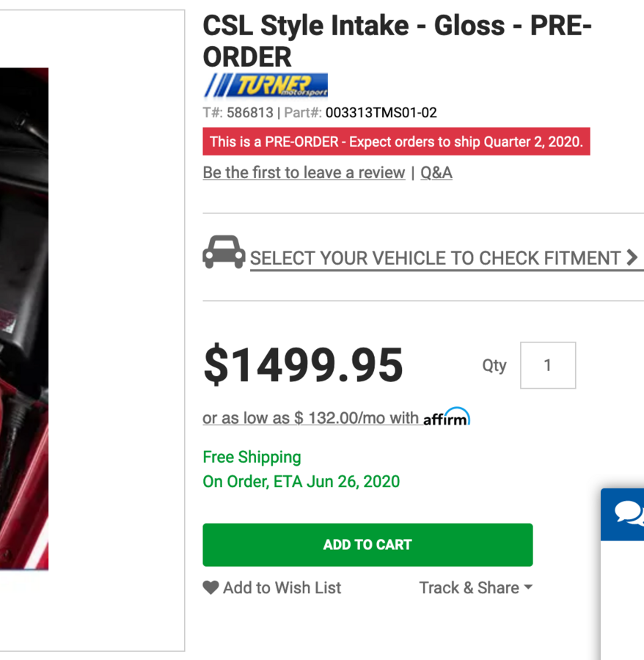Click the heart icon for the wish list
This screenshot has height=660, width=644.
tap(211, 587)
